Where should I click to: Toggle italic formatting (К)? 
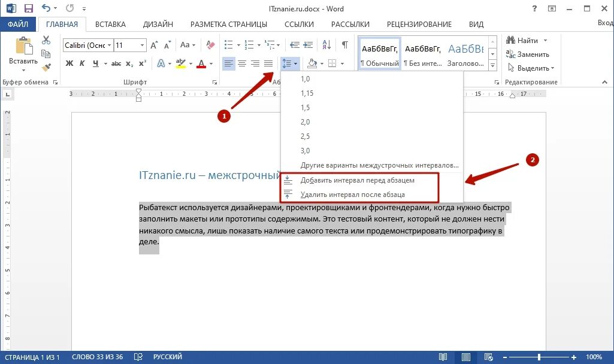coord(82,63)
